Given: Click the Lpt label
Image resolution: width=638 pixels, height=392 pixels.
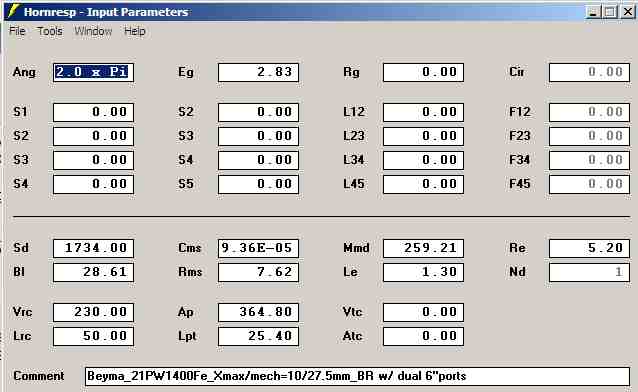Looking at the screenshot, I should pyautogui.click(x=187, y=337).
